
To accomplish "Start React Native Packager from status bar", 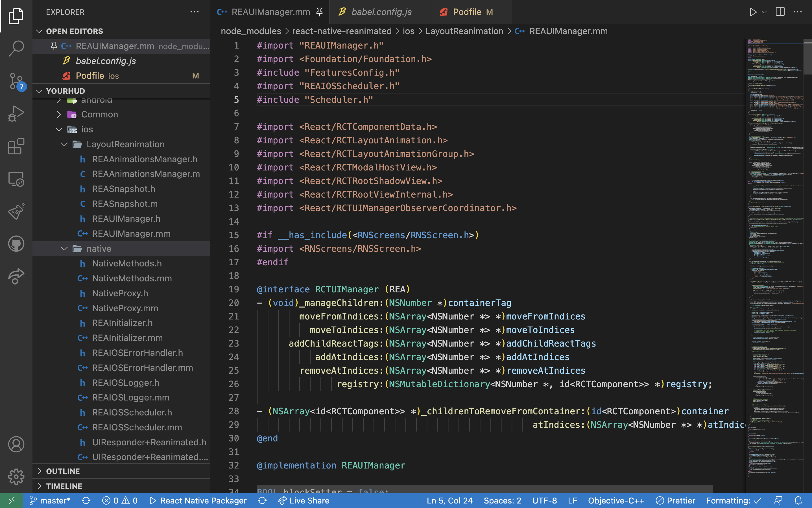I will point(198,501).
